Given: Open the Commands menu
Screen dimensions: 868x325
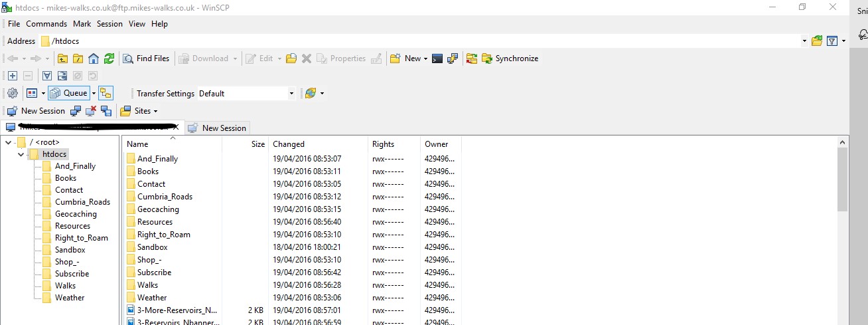Looking at the screenshot, I should (46, 24).
